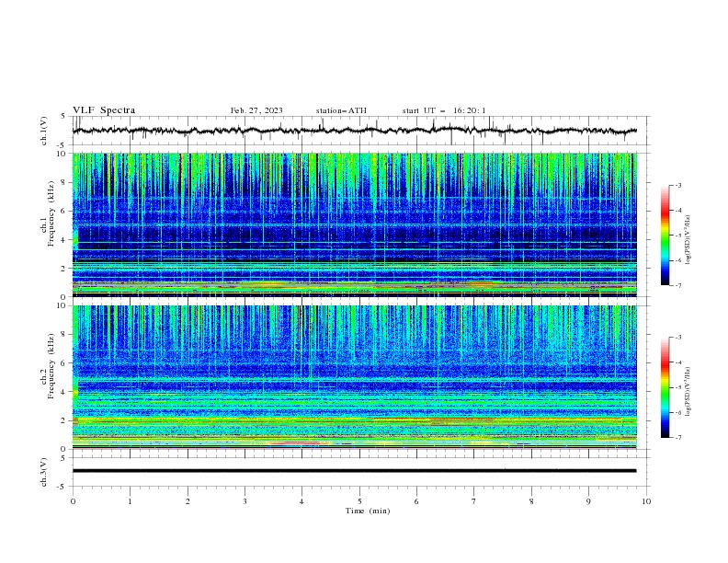Select ch.2 colorbar label "log(PSD)(V²/Hz)"
Viewport: 728px width, 563px height.
pyautogui.click(x=688, y=392)
